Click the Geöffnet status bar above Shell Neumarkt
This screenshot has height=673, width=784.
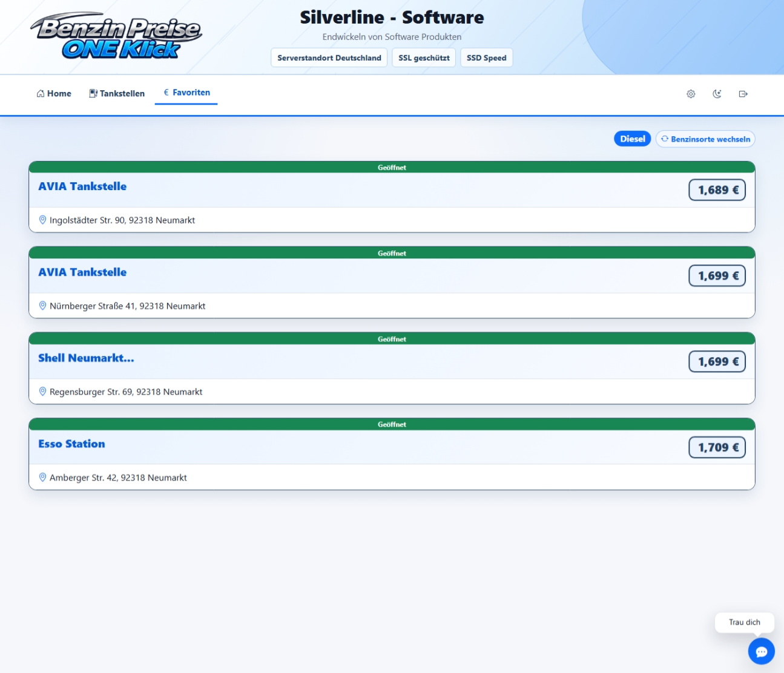click(x=392, y=339)
